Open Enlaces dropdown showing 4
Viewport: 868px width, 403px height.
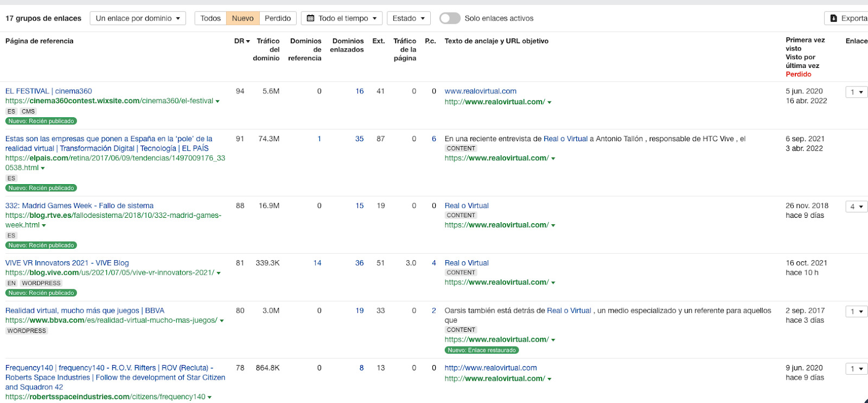click(857, 206)
